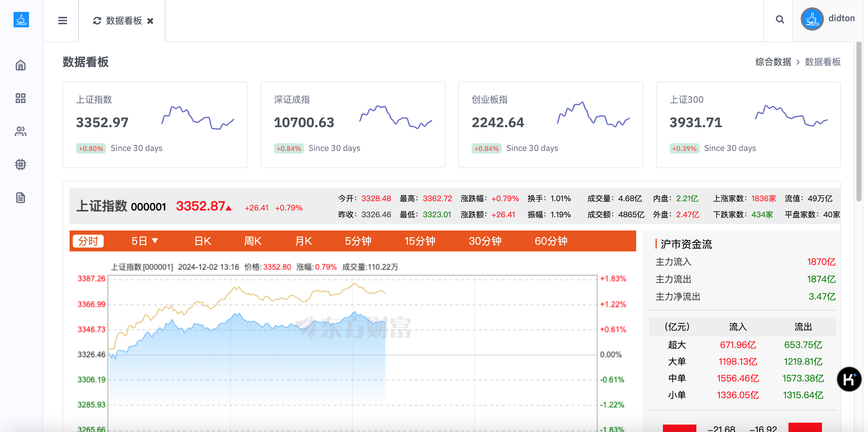868x432 pixels.
Task: Open the didton username menu
Action: [841, 18]
